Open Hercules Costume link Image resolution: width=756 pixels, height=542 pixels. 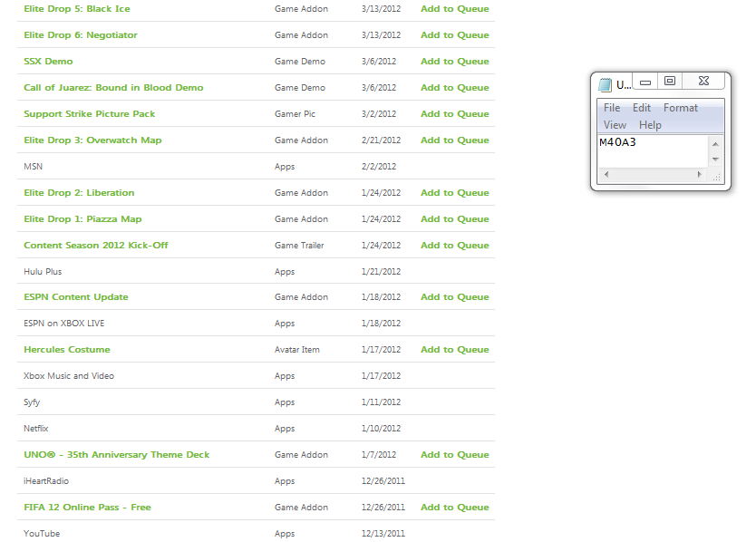point(67,350)
